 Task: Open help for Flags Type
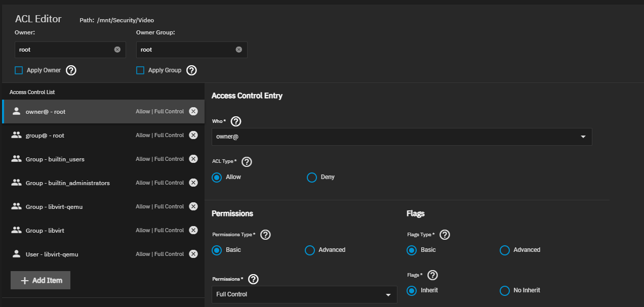click(445, 235)
